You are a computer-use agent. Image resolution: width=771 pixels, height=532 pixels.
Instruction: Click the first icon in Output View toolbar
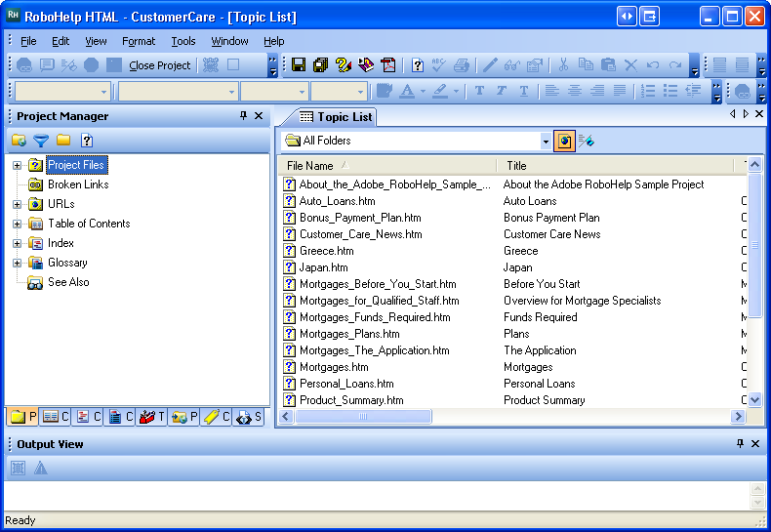point(19,469)
